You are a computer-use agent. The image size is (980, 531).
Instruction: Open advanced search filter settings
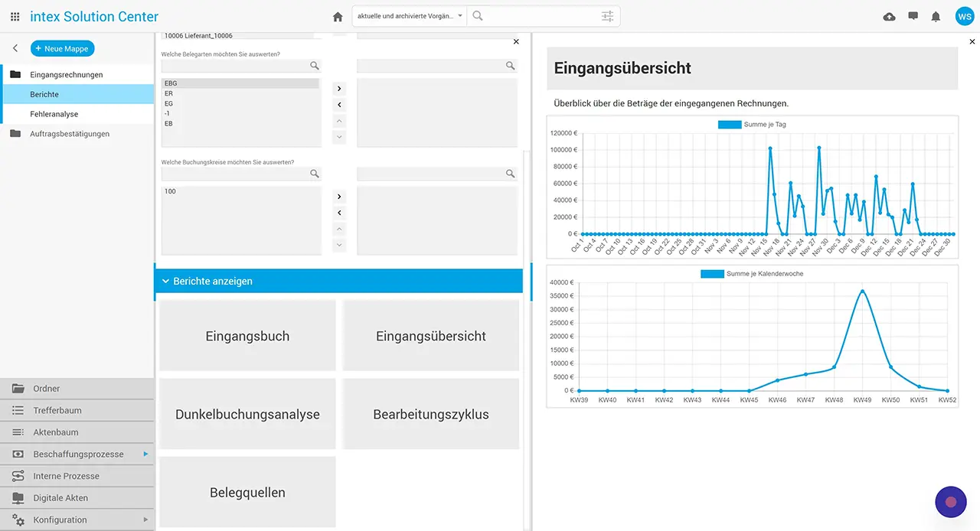click(x=607, y=16)
